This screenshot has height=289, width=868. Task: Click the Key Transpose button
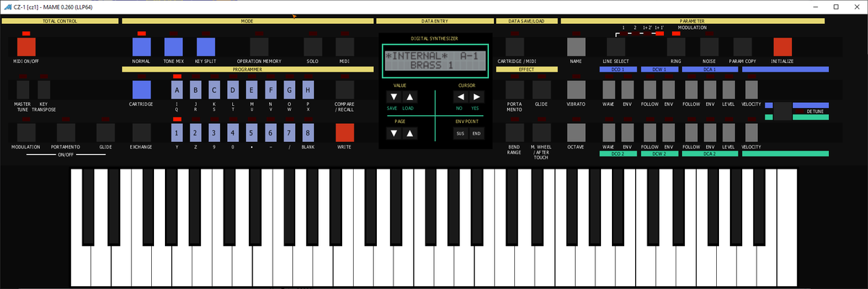pos(44,90)
